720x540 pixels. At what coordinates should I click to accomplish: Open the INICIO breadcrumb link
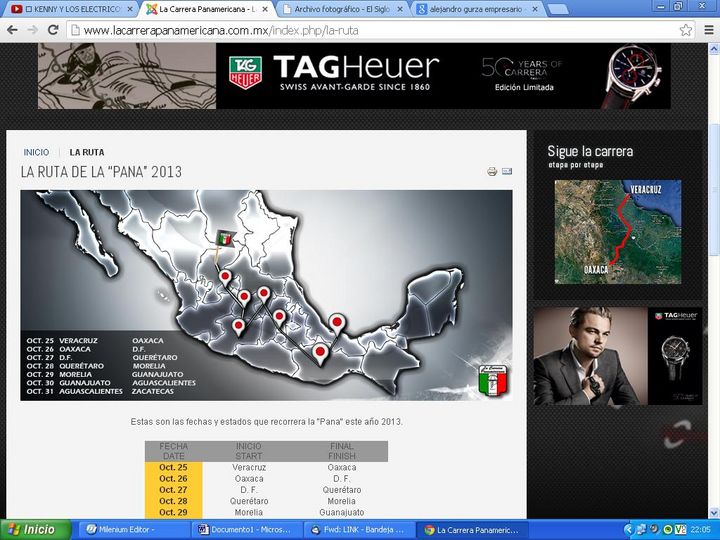(36, 152)
